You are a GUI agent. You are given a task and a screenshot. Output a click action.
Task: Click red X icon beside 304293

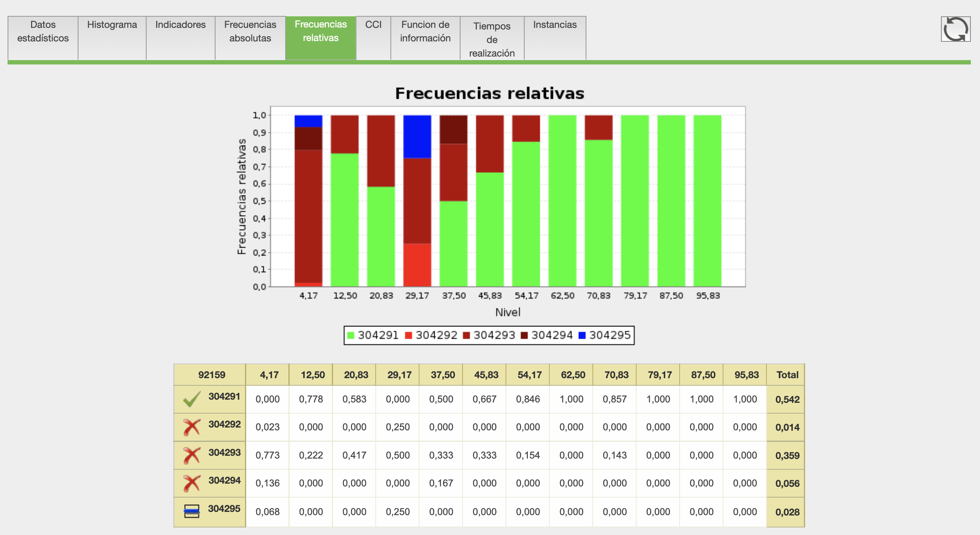(192, 455)
